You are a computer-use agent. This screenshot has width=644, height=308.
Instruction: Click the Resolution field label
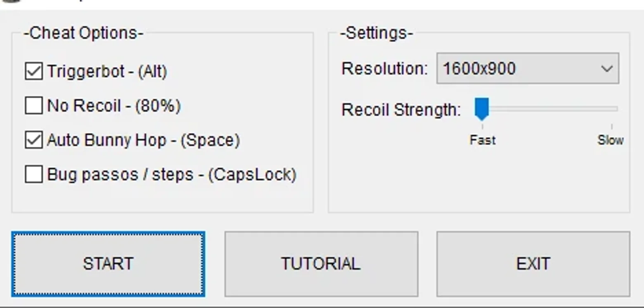(385, 68)
